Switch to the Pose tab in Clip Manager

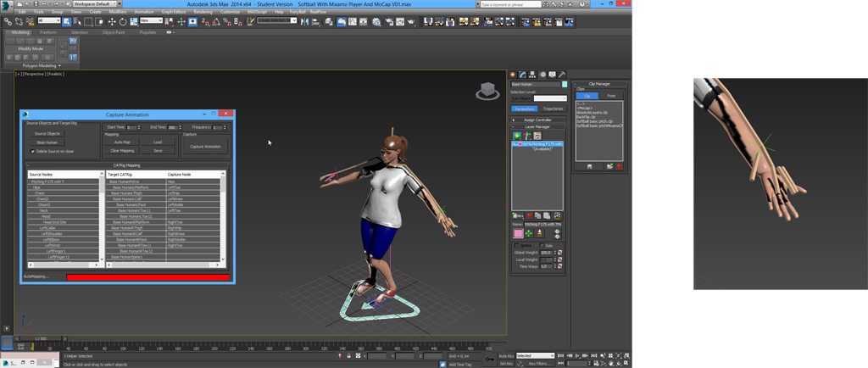tap(611, 96)
